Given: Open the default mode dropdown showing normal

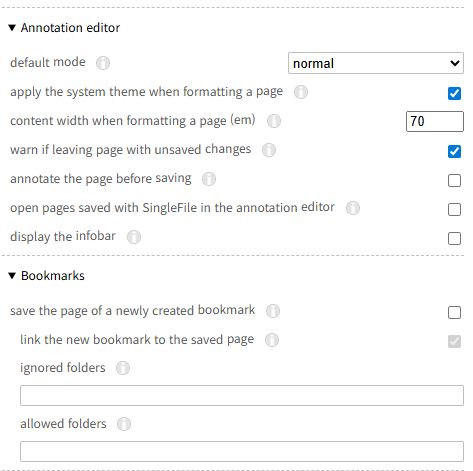Looking at the screenshot, I should click(x=376, y=63).
